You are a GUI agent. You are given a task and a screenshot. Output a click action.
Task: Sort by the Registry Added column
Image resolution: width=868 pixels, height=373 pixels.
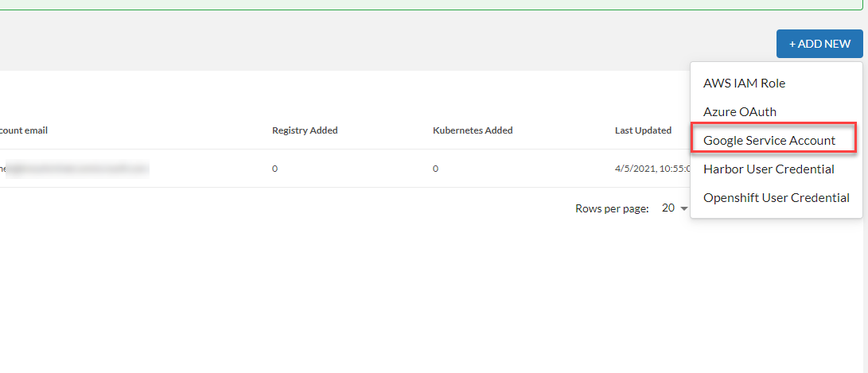305,130
